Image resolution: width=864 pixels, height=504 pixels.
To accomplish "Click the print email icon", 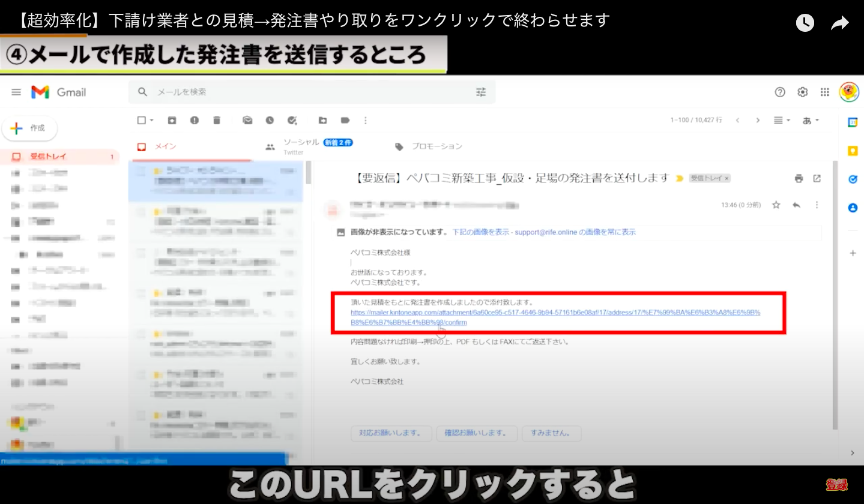I will click(x=799, y=178).
